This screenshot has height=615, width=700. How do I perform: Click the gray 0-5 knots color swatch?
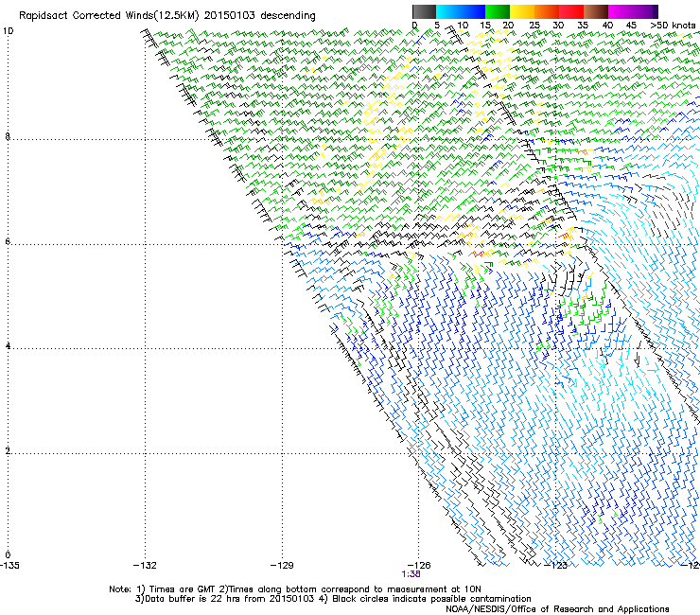coord(424,11)
